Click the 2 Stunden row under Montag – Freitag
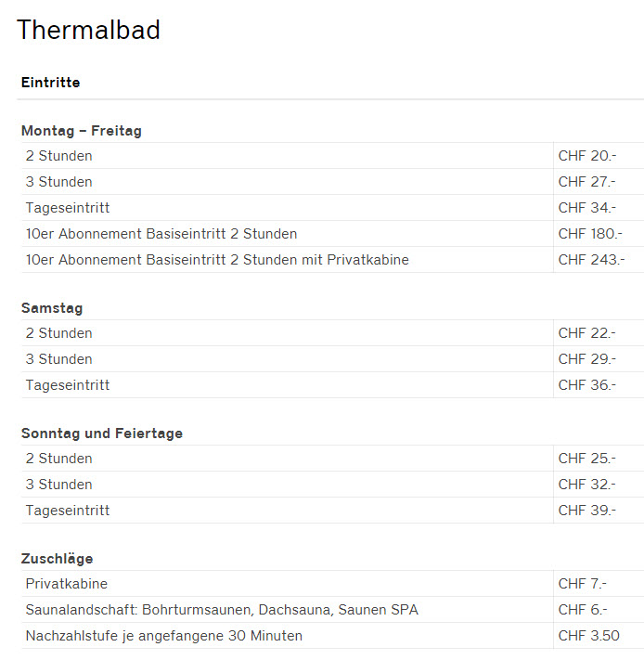This screenshot has height=660, width=644. (x=58, y=156)
